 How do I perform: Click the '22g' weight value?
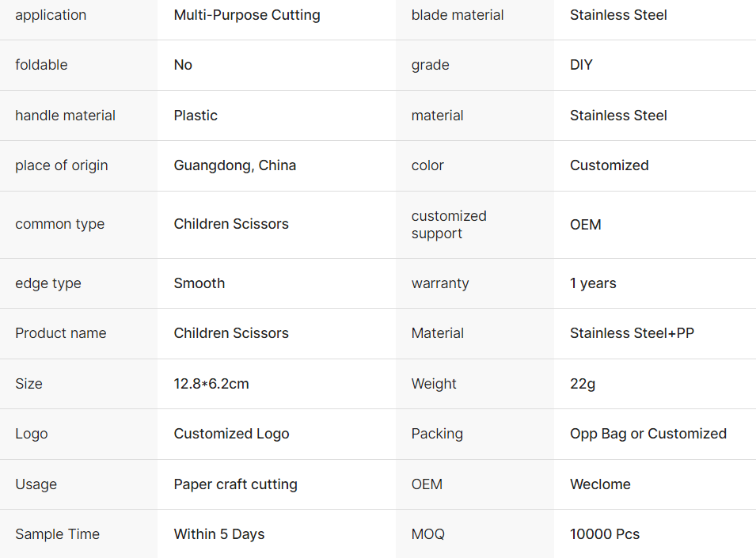(x=583, y=384)
